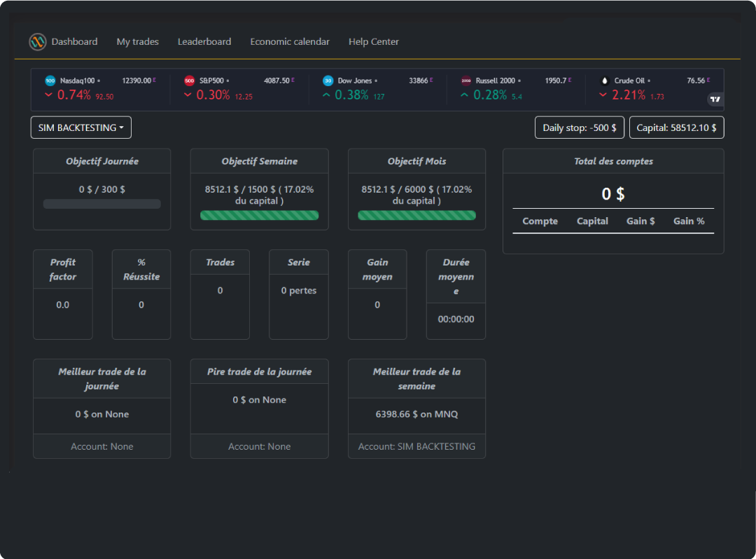The image size is (756, 559).
Task: Click the 0.0 profit factor value
Action: (x=63, y=305)
